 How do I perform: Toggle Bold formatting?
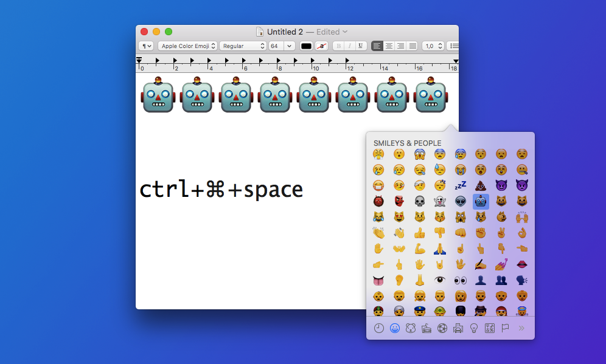(338, 46)
